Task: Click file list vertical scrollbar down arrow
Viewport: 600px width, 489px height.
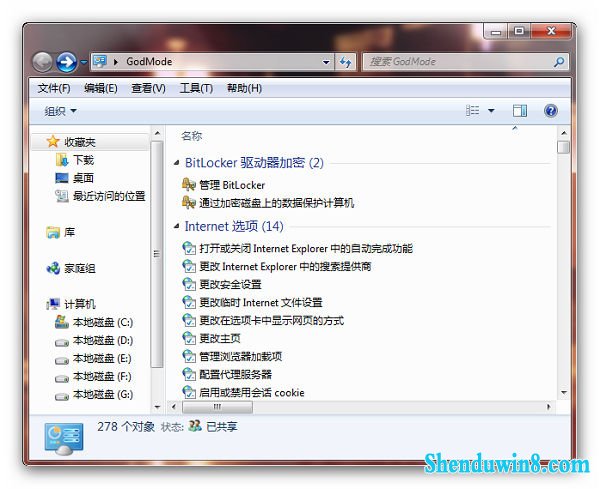Action: coord(564,393)
